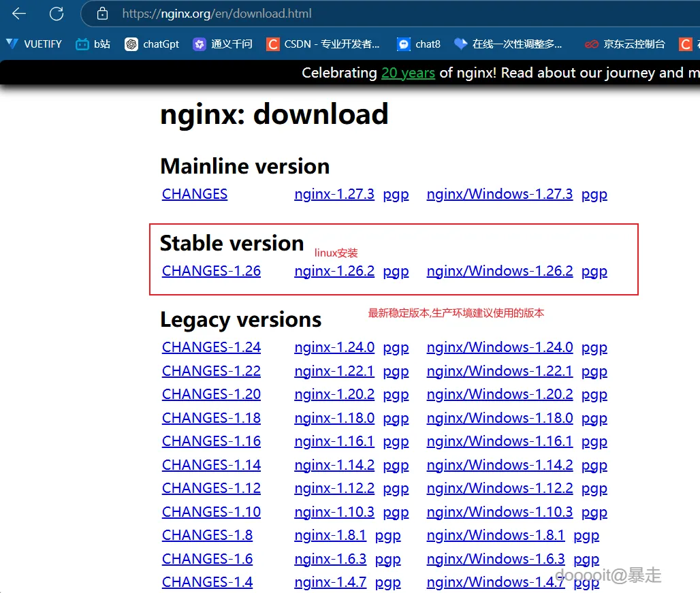Open pgp signature for nginx-1.26.2

396,271
